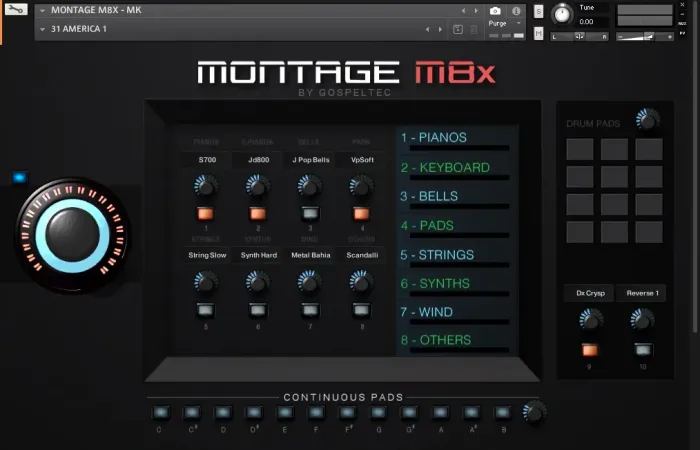Image resolution: width=700 pixels, height=450 pixels.
Task: Toggle the continuous pad for note G
Action: [x=378, y=412]
